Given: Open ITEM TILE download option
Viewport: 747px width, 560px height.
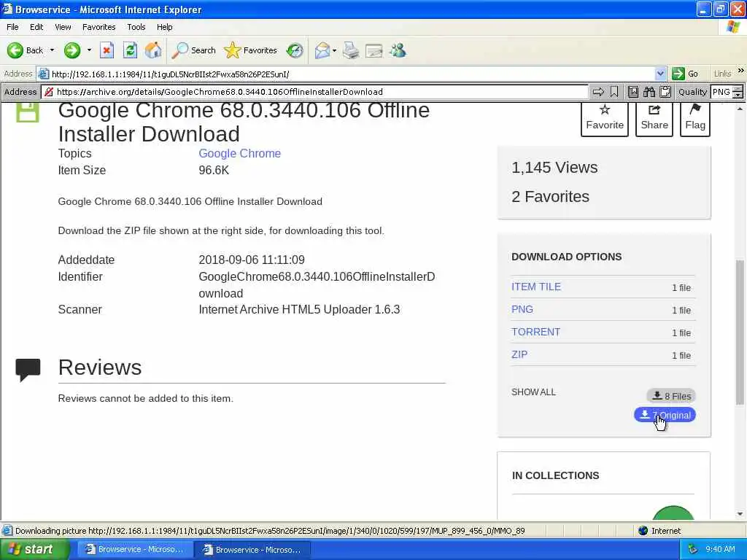Looking at the screenshot, I should pos(536,287).
